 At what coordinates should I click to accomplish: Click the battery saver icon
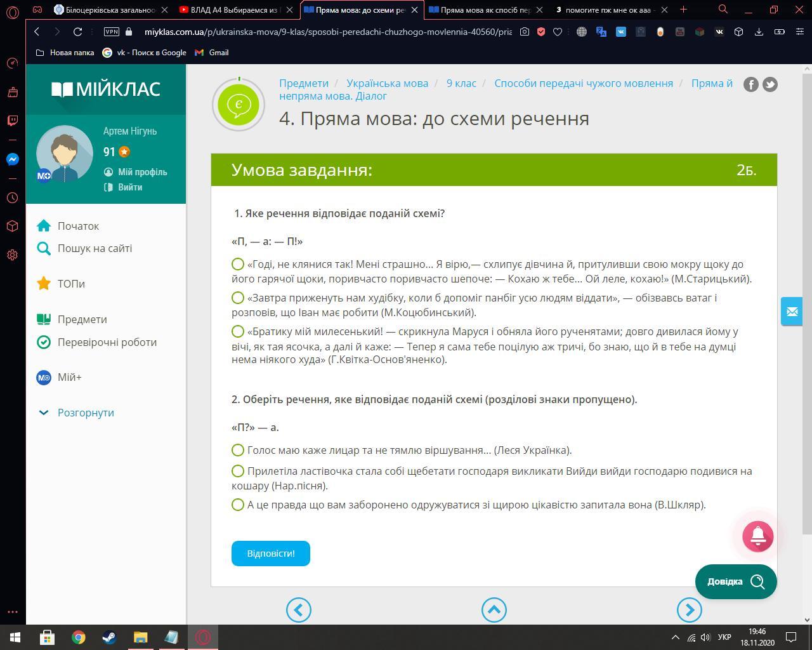pos(780,32)
